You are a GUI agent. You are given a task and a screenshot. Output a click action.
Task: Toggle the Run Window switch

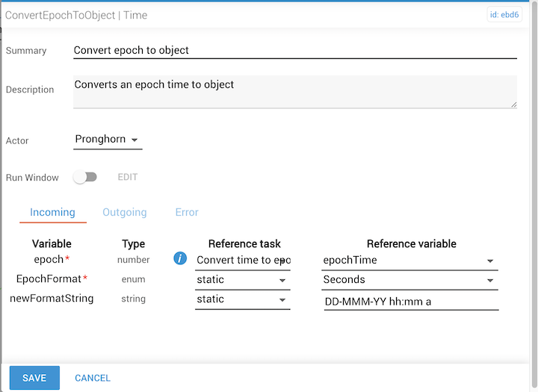point(85,178)
